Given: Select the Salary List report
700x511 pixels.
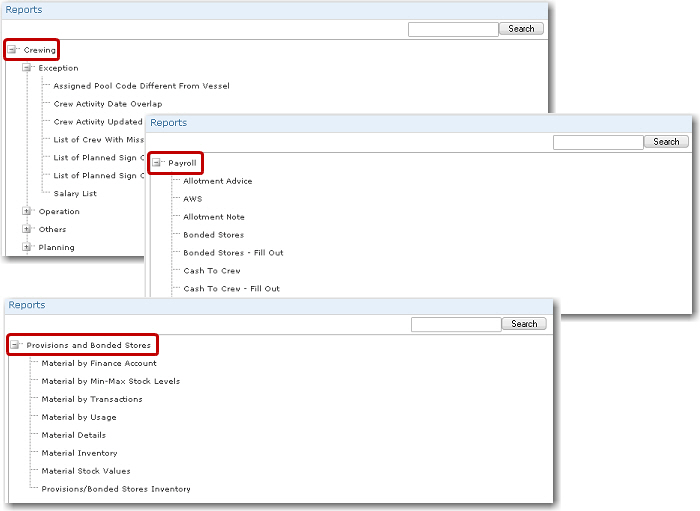Looking at the screenshot, I should point(75,194).
